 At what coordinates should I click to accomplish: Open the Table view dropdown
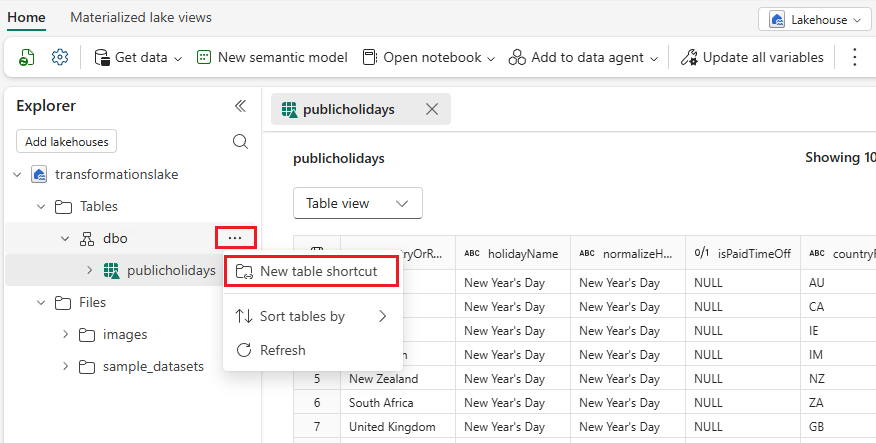[358, 203]
